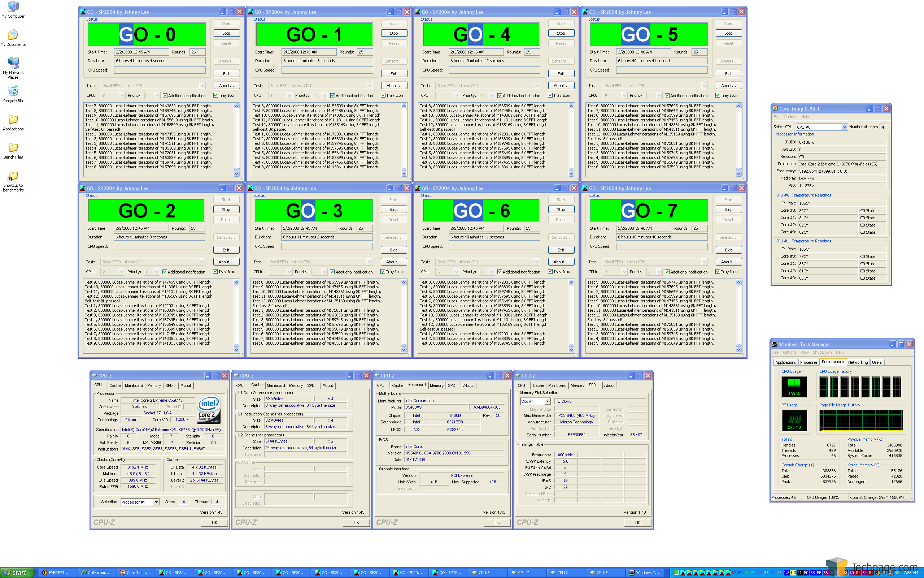
Task: Open the Applications folder icon
Action: coord(13,123)
